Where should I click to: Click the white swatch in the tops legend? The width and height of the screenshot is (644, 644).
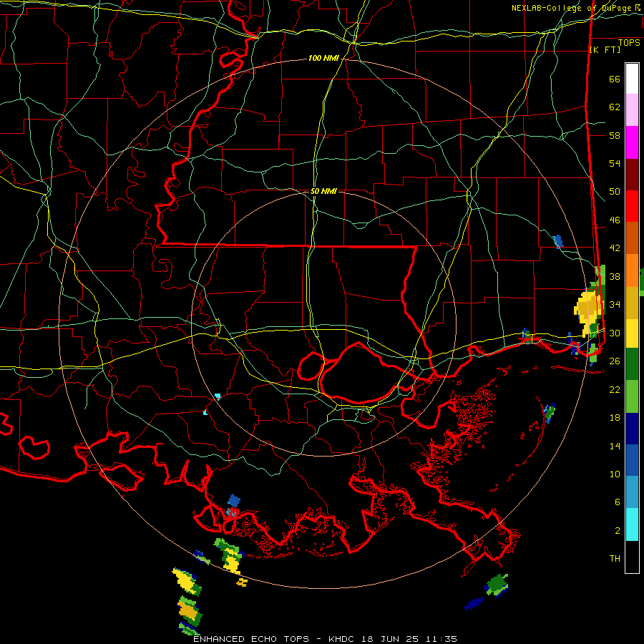pos(632,79)
